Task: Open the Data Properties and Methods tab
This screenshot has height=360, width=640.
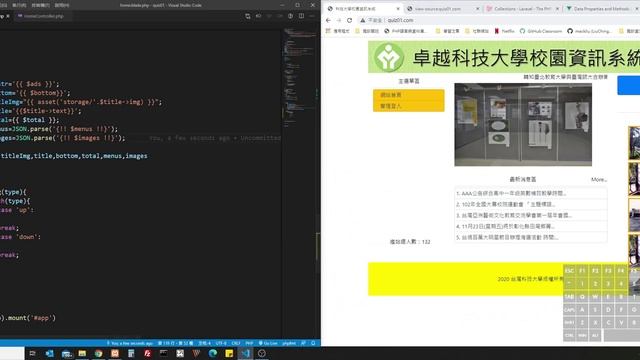Action: tap(601, 9)
